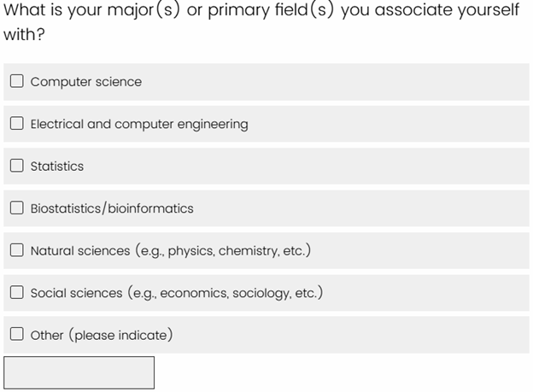This screenshot has height=392, width=533.
Task: Click the 'Electrical and computer engineering' label
Action: 139,124
